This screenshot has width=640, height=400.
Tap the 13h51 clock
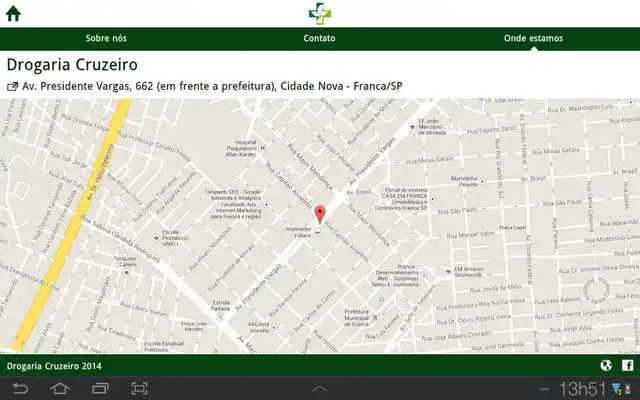click(582, 389)
